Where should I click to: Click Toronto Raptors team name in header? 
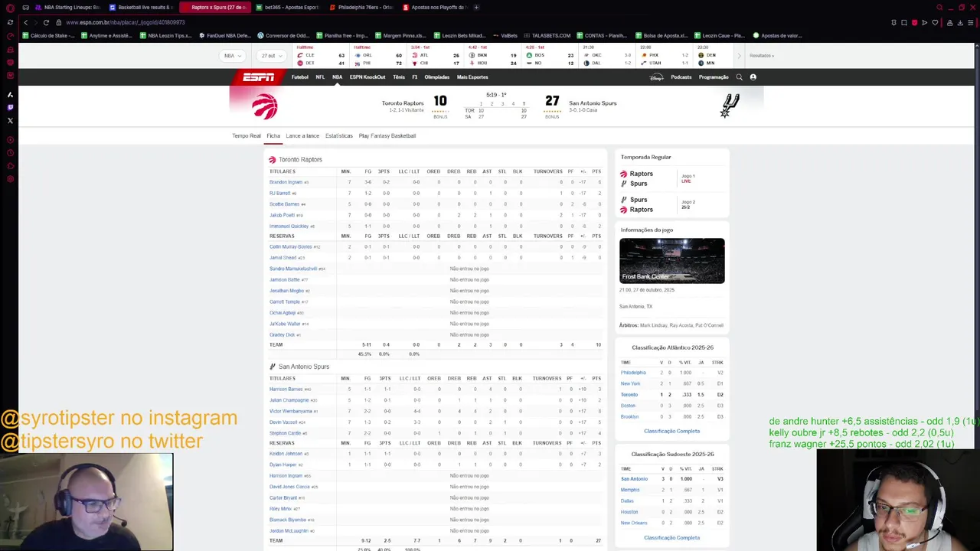pyautogui.click(x=403, y=103)
